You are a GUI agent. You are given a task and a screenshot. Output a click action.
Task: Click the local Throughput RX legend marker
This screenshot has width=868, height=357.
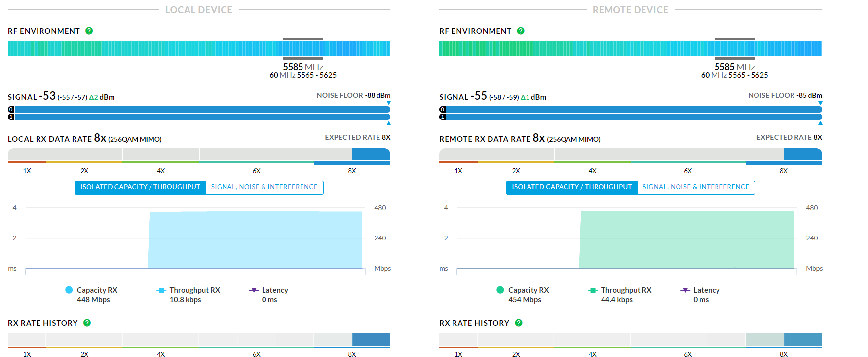(161, 290)
